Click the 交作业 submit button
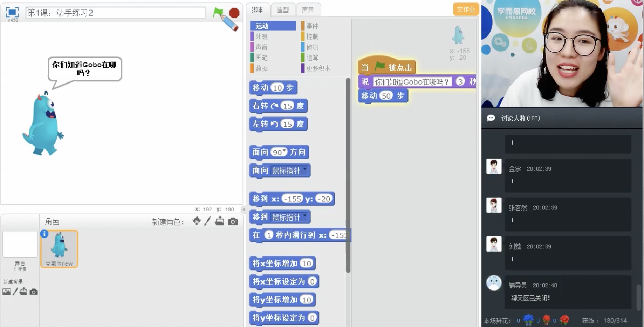This screenshot has width=644, height=327. click(466, 9)
